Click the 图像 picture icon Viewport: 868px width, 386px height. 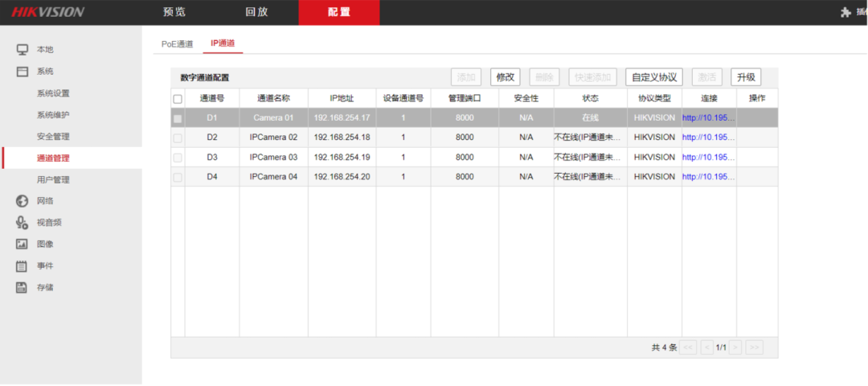click(x=23, y=244)
